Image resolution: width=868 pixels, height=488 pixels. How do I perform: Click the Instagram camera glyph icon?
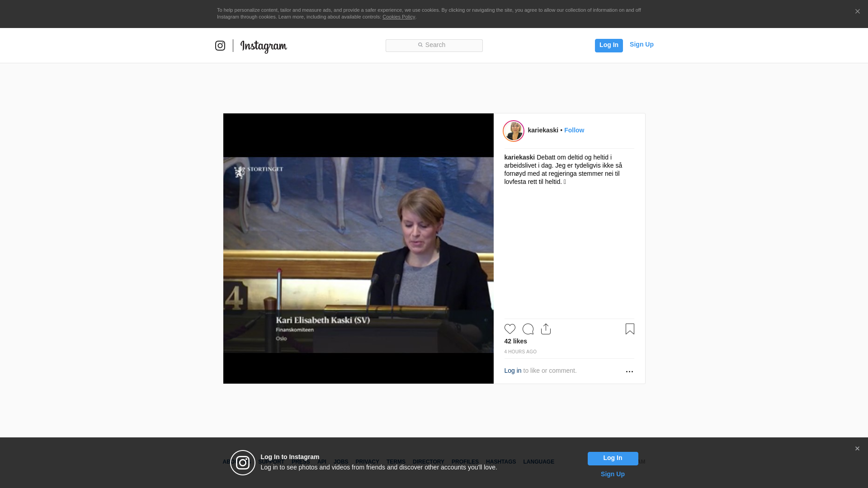220,46
